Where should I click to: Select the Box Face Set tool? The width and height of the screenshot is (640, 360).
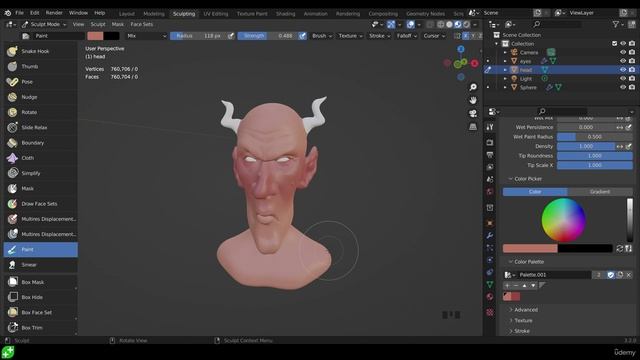[x=40, y=312]
